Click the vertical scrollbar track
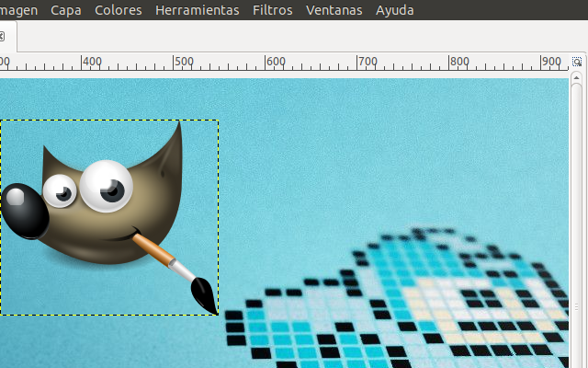This screenshot has width=588, height=368. [576, 225]
